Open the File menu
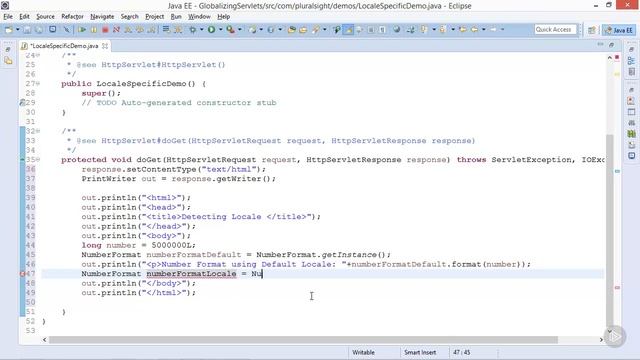This screenshot has width=640, height=360. point(8,16)
